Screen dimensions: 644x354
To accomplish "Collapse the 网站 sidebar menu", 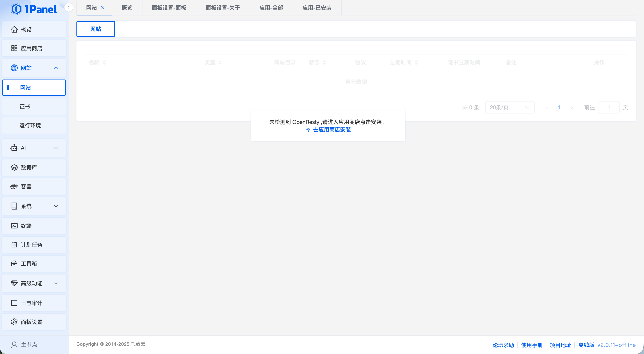I will (x=56, y=68).
